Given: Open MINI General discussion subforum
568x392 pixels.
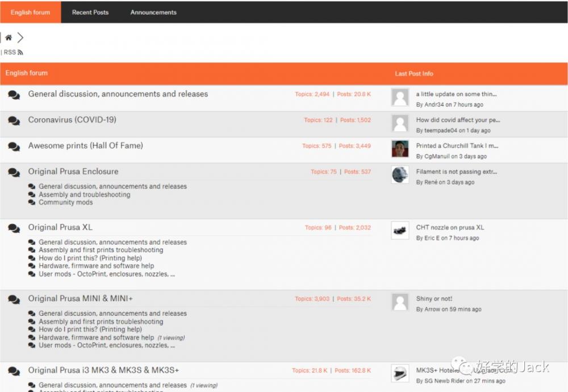Looking at the screenshot, I should coord(112,314).
